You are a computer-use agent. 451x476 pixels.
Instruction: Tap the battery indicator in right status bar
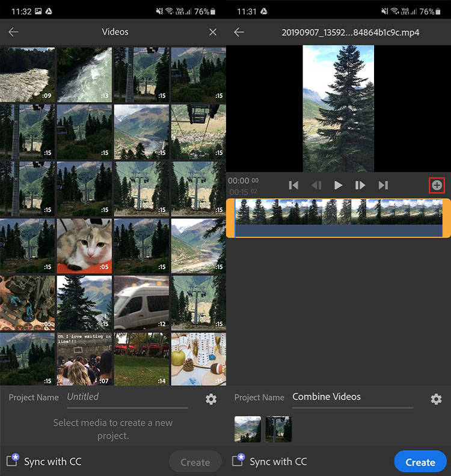(213, 11)
